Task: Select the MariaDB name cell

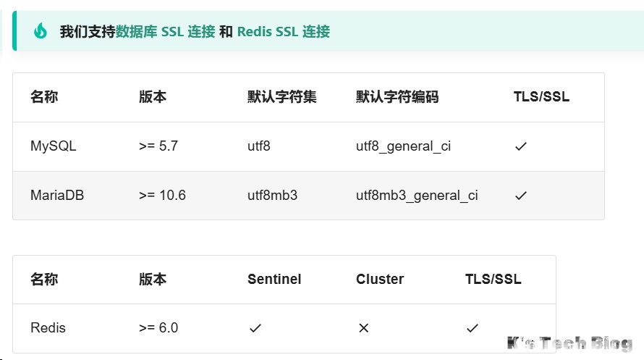Action: coord(57,196)
